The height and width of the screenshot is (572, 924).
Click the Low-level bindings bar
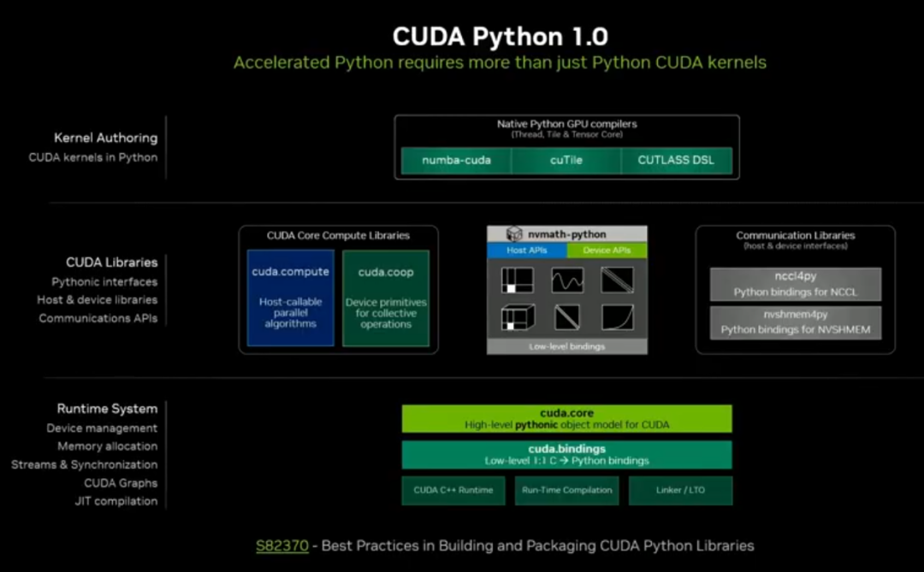(x=567, y=346)
